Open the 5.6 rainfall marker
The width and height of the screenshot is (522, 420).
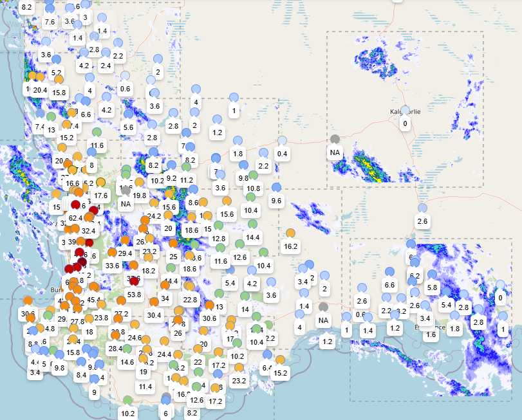(128, 114)
